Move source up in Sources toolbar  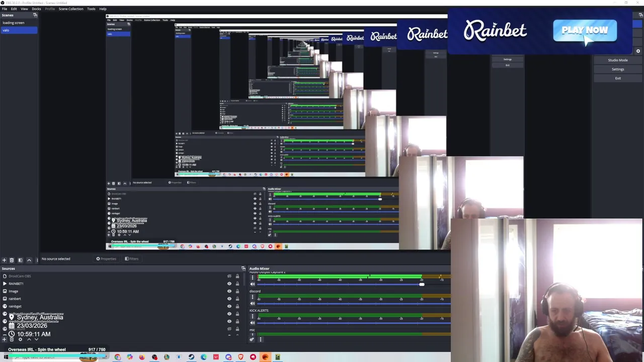29,339
